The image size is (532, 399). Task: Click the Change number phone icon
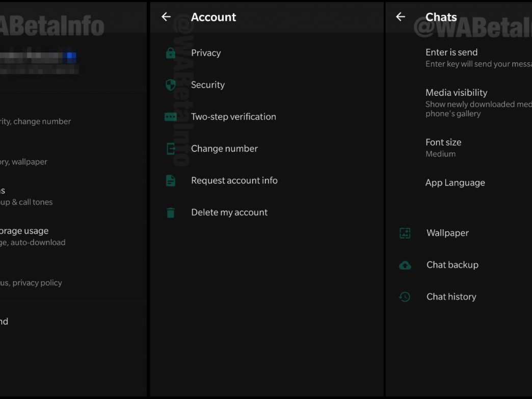click(x=171, y=149)
